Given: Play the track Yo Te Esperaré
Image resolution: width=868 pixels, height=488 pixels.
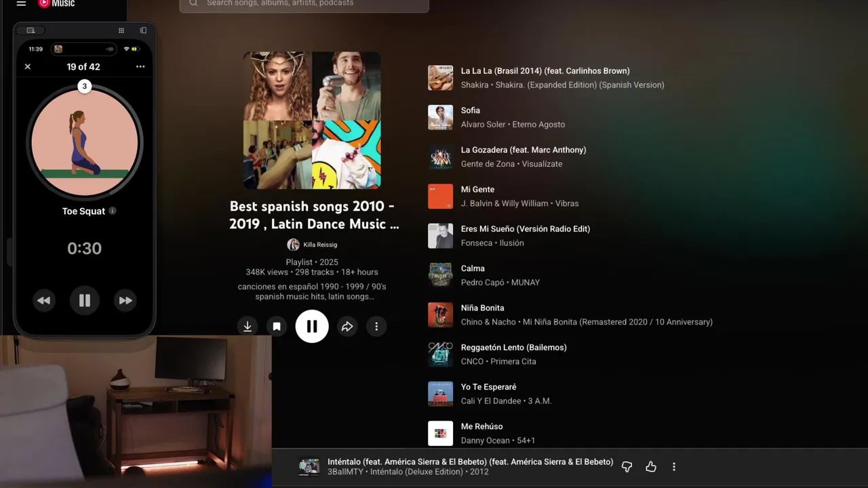Looking at the screenshot, I should [488, 387].
